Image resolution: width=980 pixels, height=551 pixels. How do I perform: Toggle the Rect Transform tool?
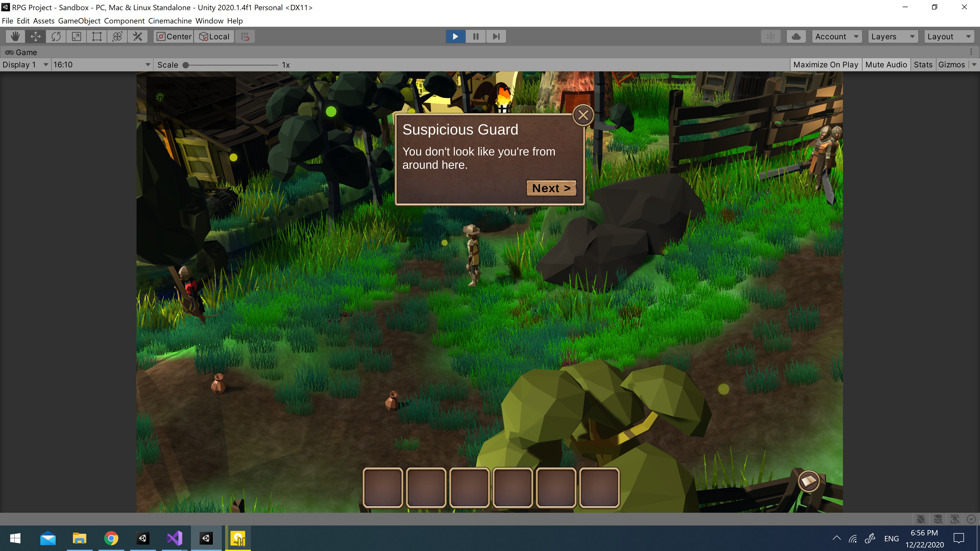(x=96, y=36)
